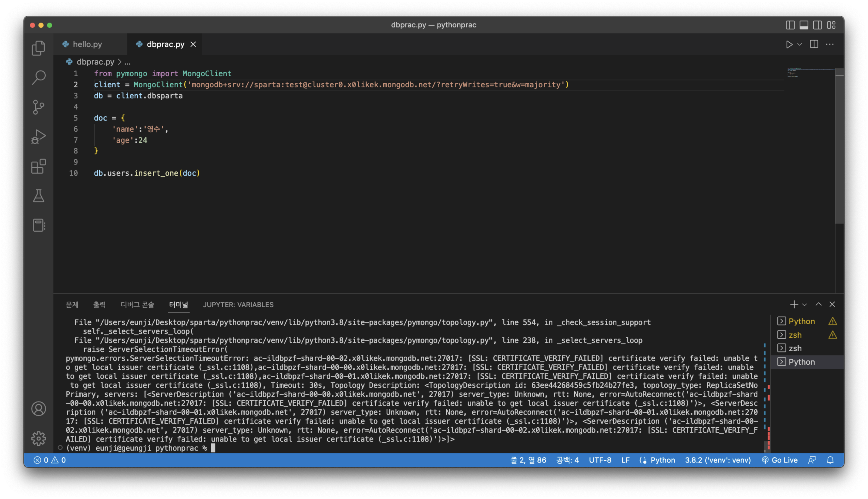Open the Accounts menu icon
This screenshot has height=499, width=868.
[x=38, y=409]
